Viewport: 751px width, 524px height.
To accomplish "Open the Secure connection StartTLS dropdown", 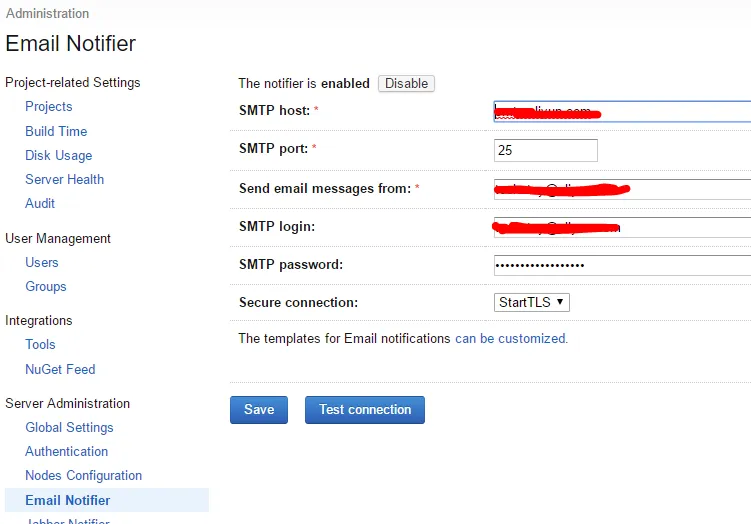I will coord(532,302).
